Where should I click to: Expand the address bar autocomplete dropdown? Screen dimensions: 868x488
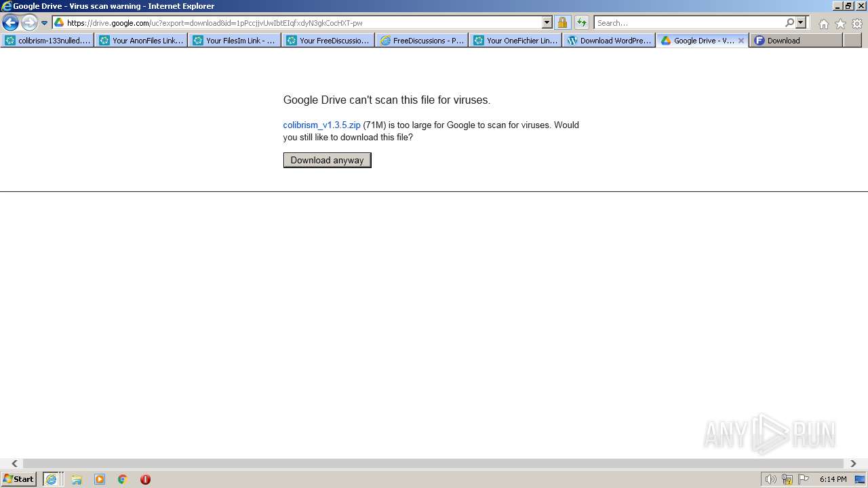(x=547, y=22)
